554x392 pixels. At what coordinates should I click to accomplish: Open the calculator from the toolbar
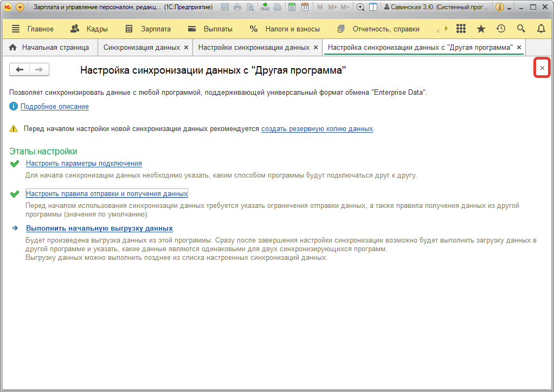point(291,6)
